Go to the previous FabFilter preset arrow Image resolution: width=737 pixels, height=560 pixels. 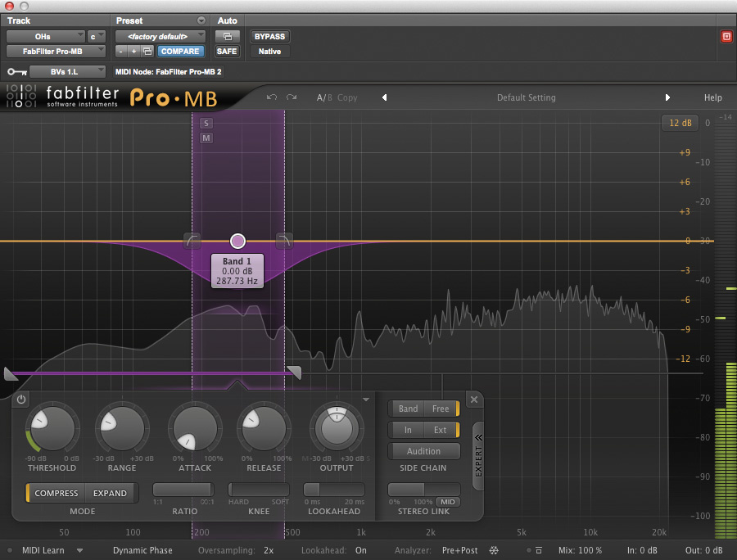(x=385, y=97)
